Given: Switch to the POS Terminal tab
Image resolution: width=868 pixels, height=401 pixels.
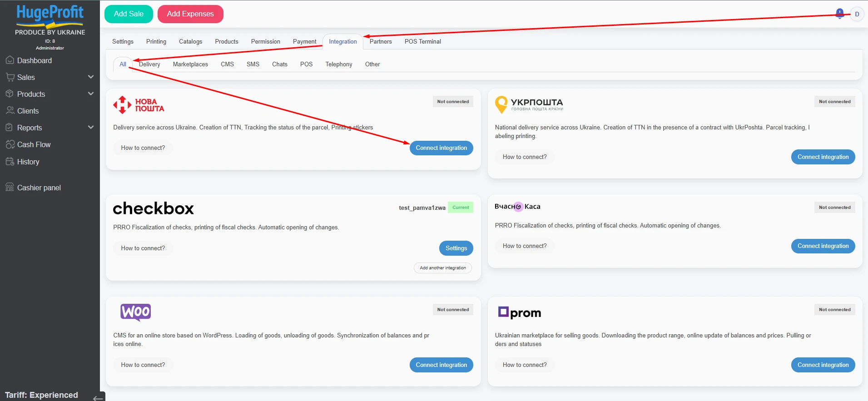Looking at the screenshot, I should click(422, 41).
